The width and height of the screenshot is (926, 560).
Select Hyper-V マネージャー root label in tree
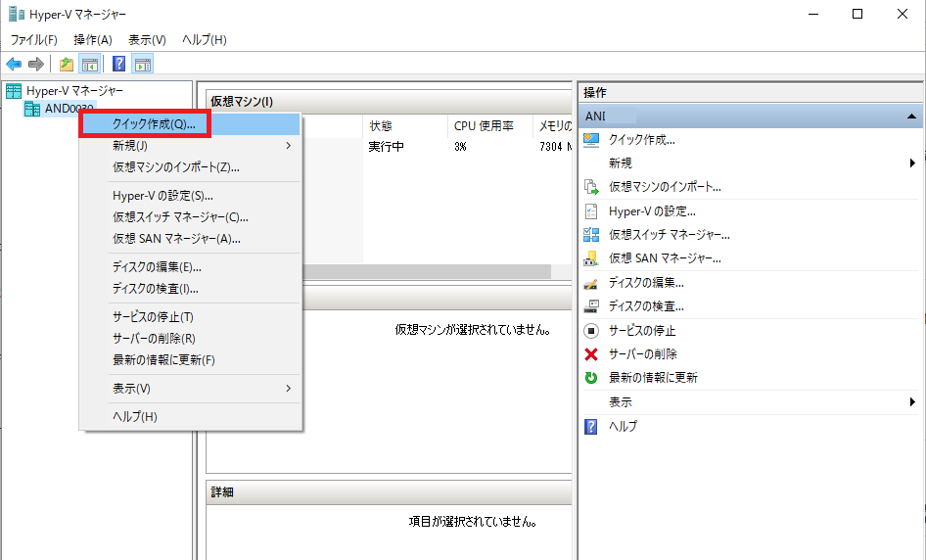75,91
